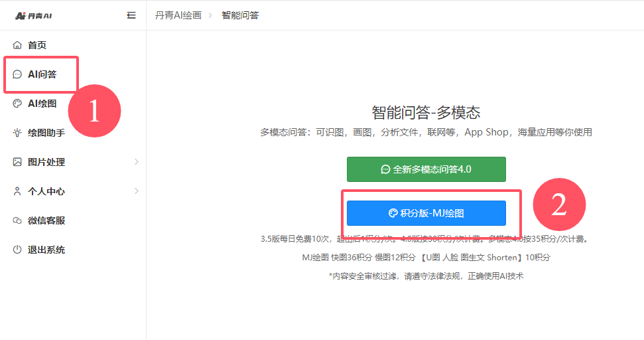The image size is (644, 340).
Task: Click the person icon for 个人中心
Action: point(17,191)
